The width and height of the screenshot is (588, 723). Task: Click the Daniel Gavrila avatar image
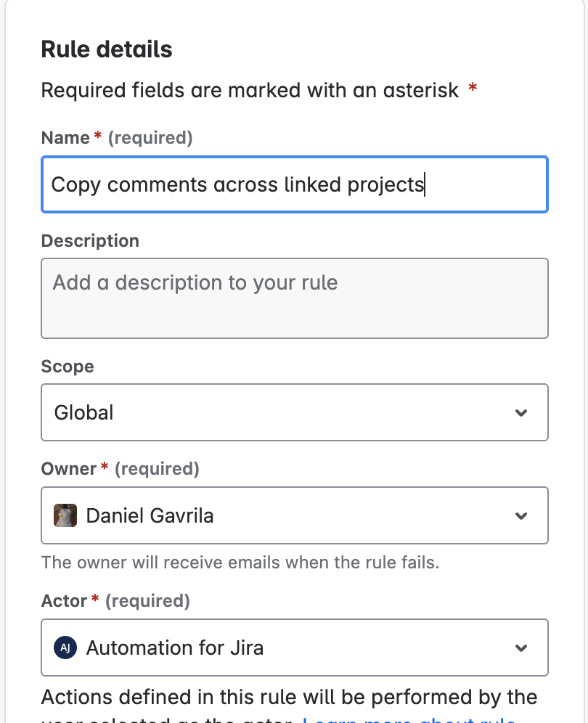[65, 516]
